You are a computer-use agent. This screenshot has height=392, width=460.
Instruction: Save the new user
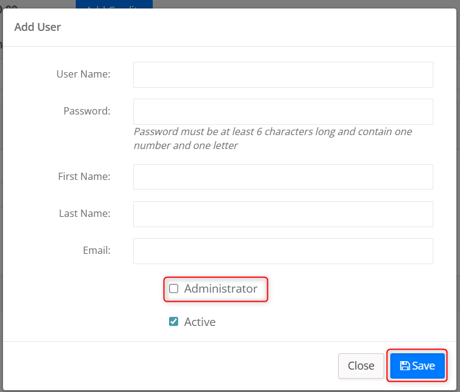[417, 366]
